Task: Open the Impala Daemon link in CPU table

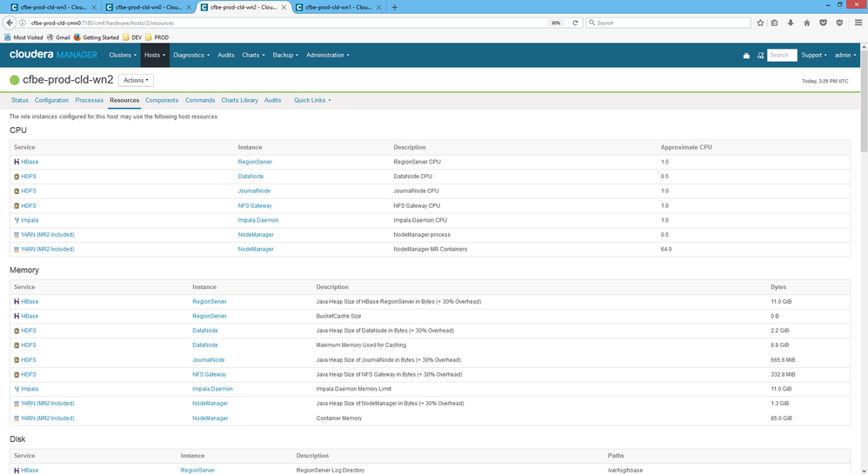Action: (x=258, y=220)
